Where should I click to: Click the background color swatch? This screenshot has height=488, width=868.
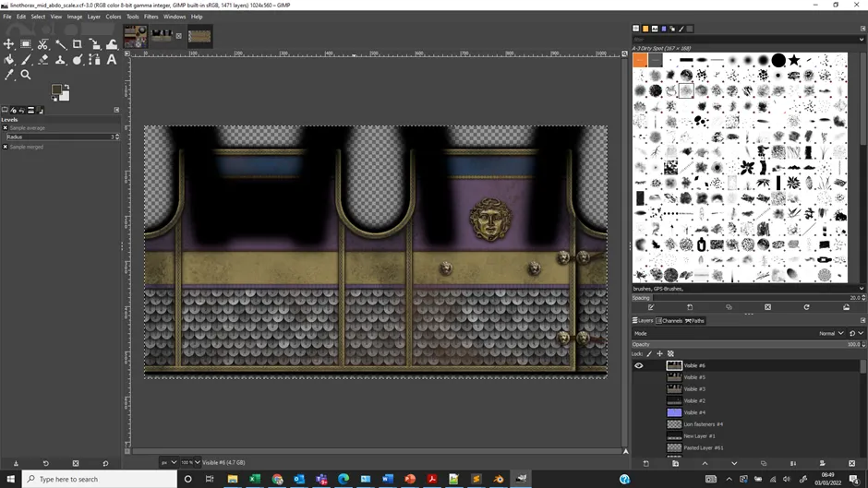(66, 96)
